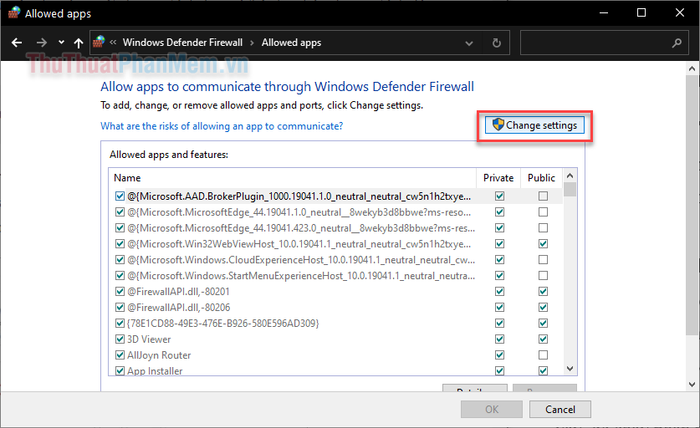
Task: Disable Public for Win32WebViewHost
Action: point(543,244)
